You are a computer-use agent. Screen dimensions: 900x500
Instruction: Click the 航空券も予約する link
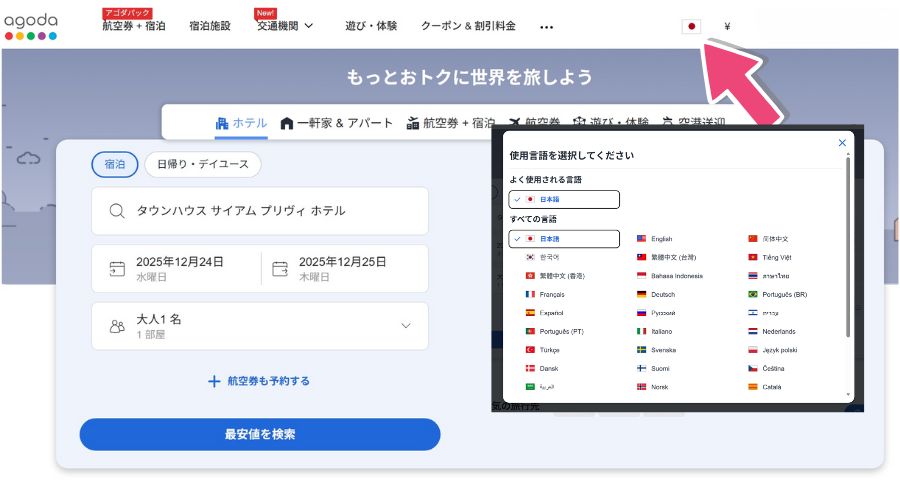click(259, 381)
